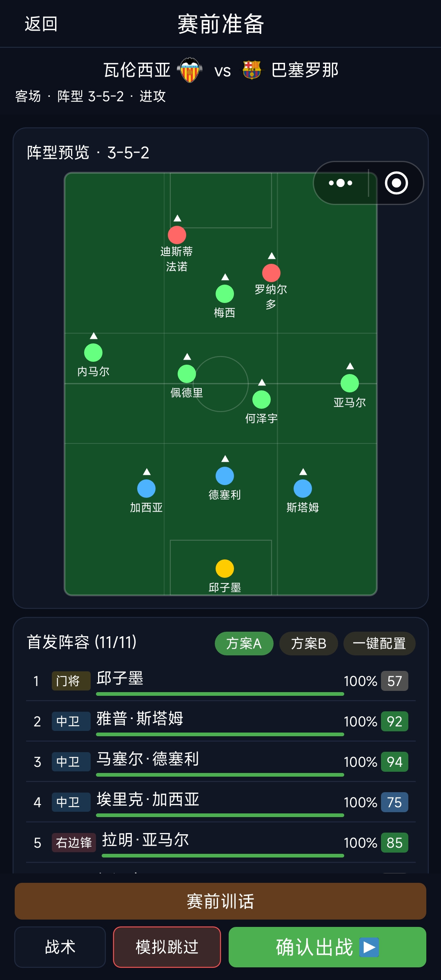
Task: Open the 战术 tactics screen
Action: (60, 947)
